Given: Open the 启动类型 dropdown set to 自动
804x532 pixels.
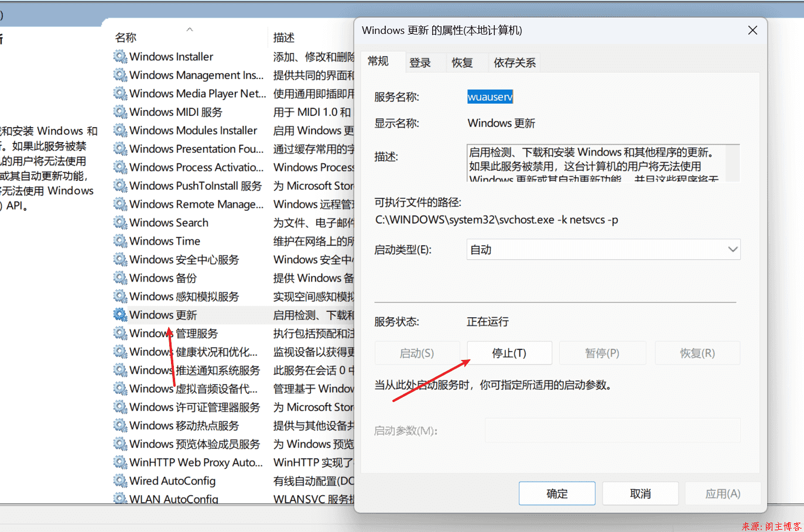Looking at the screenshot, I should [603, 249].
